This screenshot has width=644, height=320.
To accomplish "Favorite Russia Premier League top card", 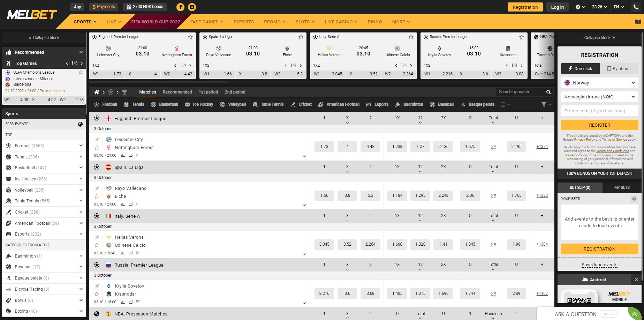I will coord(522,37).
